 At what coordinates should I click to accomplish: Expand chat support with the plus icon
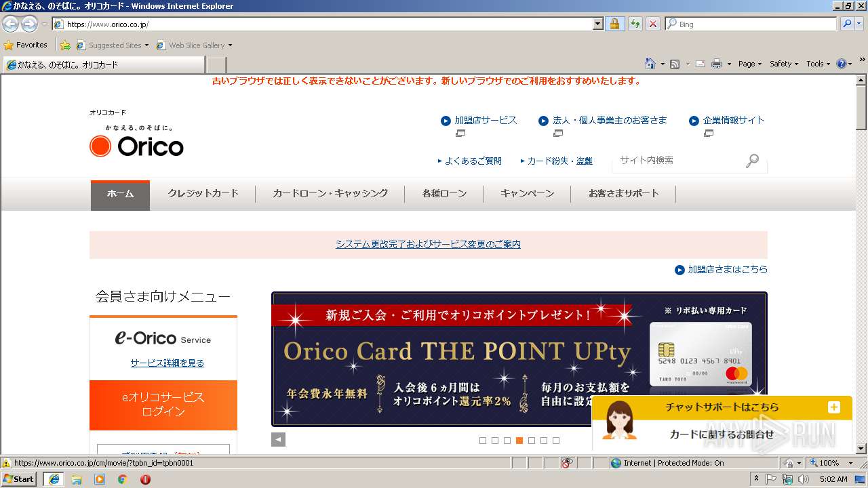point(833,407)
